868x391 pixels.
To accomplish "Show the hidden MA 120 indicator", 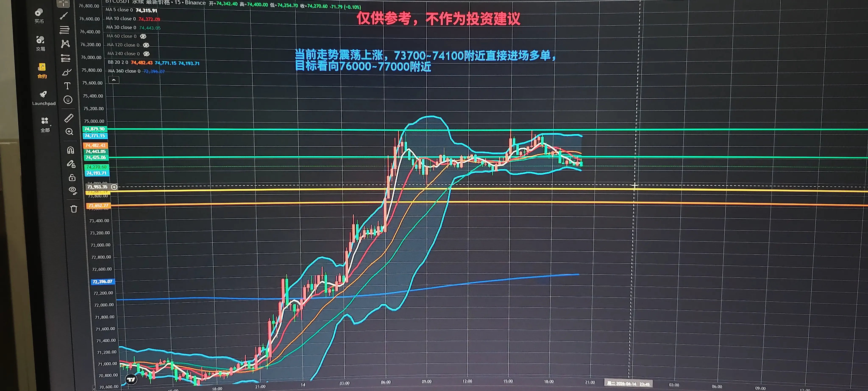I will (x=146, y=45).
